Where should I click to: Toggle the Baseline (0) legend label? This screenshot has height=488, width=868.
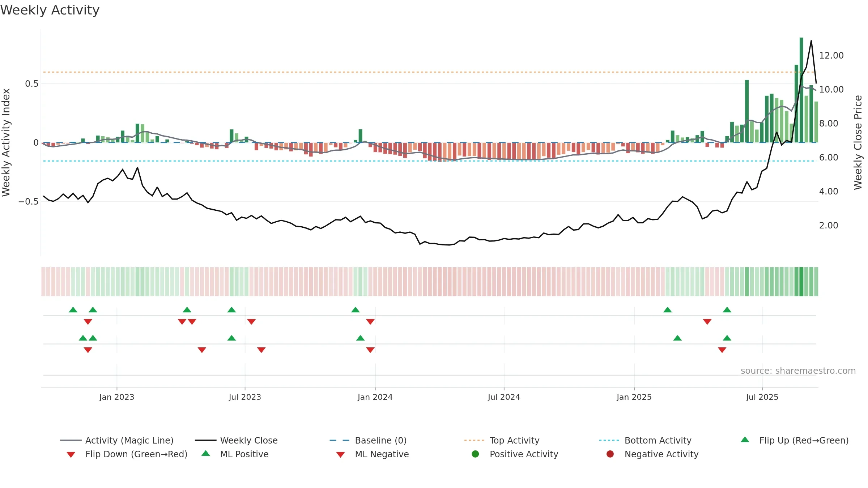tap(381, 440)
